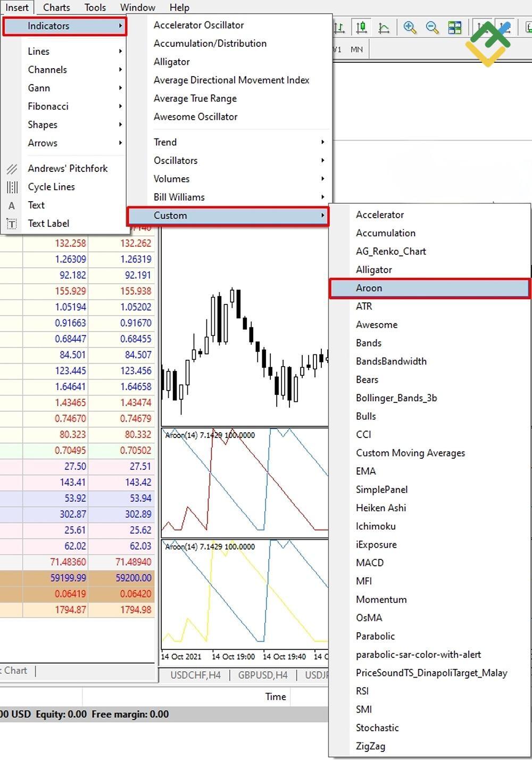Expand the Custom indicators submenu

228,216
